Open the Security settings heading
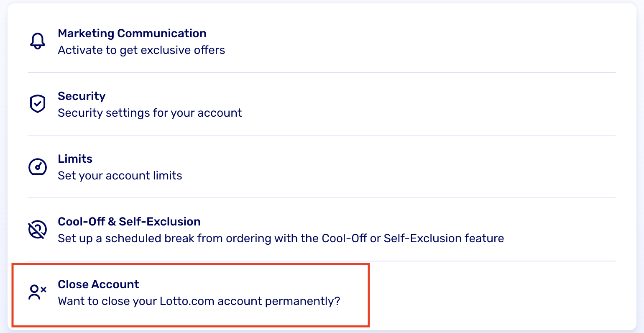Image resolution: width=644 pixels, height=333 pixels. 82,96
